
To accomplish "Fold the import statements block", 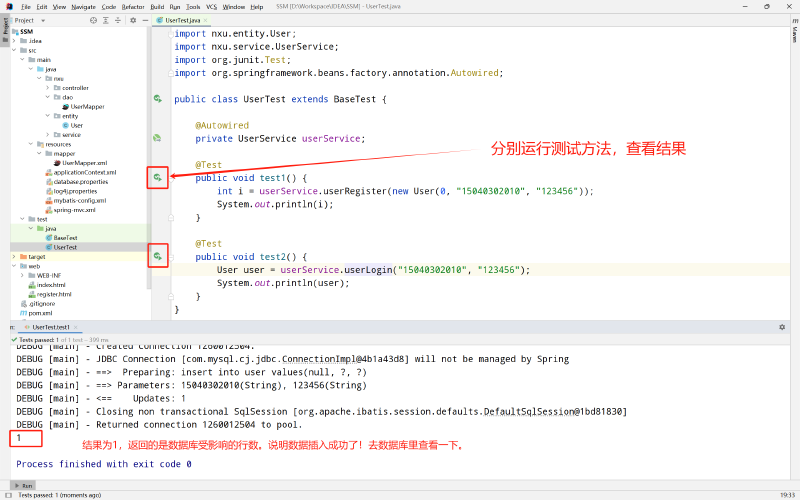I will pyautogui.click(x=171, y=34).
